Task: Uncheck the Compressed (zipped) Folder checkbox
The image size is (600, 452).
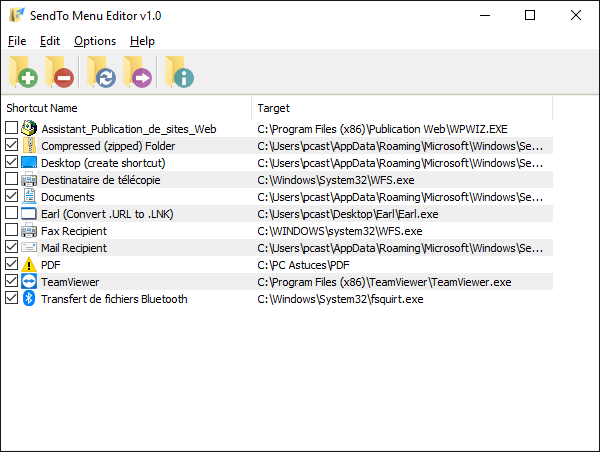Action: [11, 145]
